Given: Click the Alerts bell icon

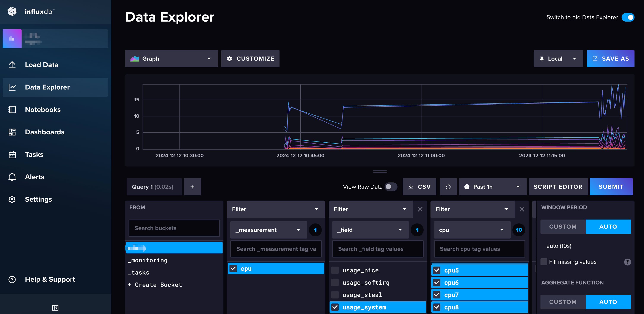Looking at the screenshot, I should (12, 177).
